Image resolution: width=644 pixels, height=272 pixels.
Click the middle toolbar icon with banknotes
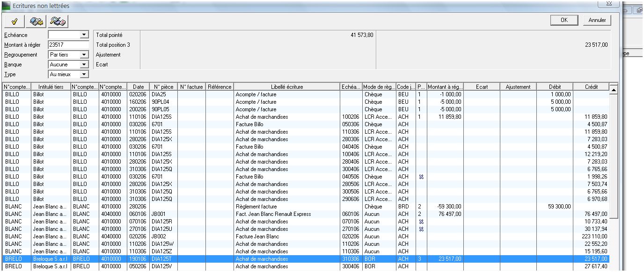pyautogui.click(x=37, y=21)
